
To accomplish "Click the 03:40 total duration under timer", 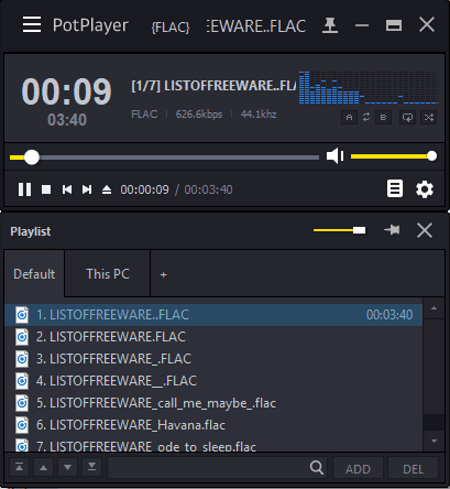I will (x=67, y=120).
